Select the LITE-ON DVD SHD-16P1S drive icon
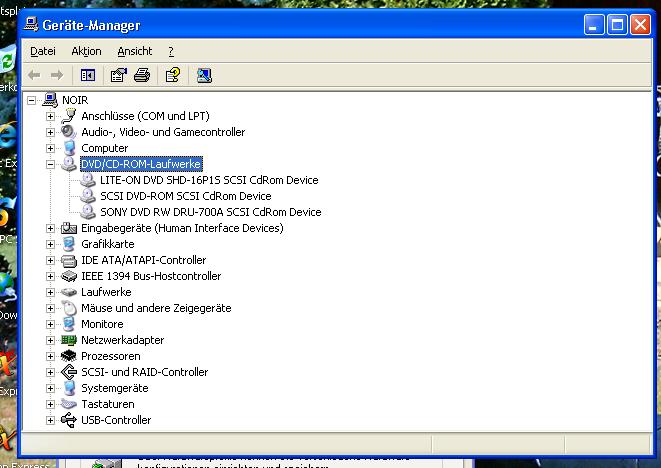This screenshot has height=468, width=661. tap(88, 180)
